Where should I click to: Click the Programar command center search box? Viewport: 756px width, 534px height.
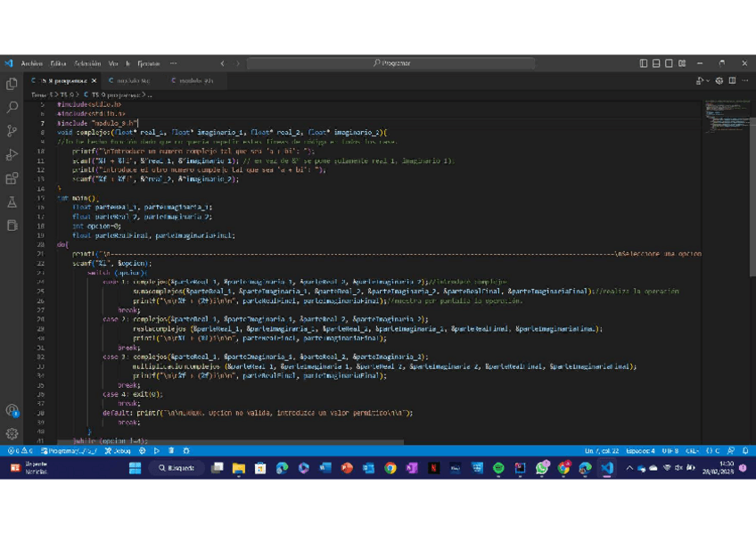[391, 63]
